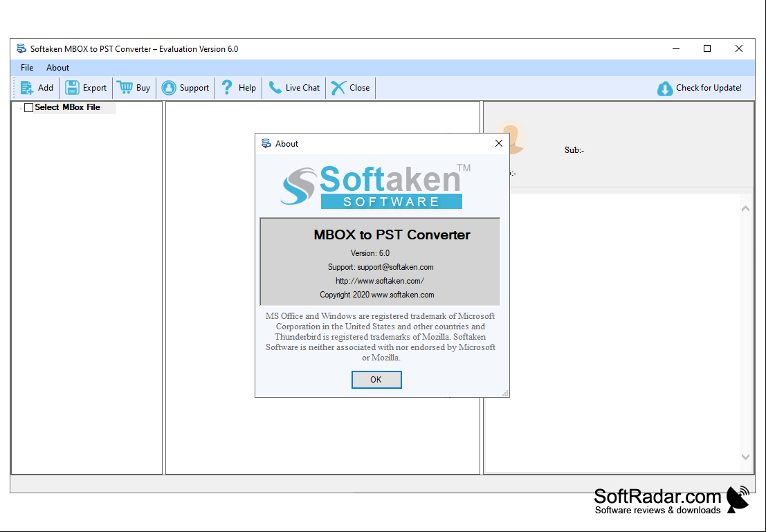Click the Copyright 2020 www.softaken.com line
766x532 pixels.
tap(376, 295)
